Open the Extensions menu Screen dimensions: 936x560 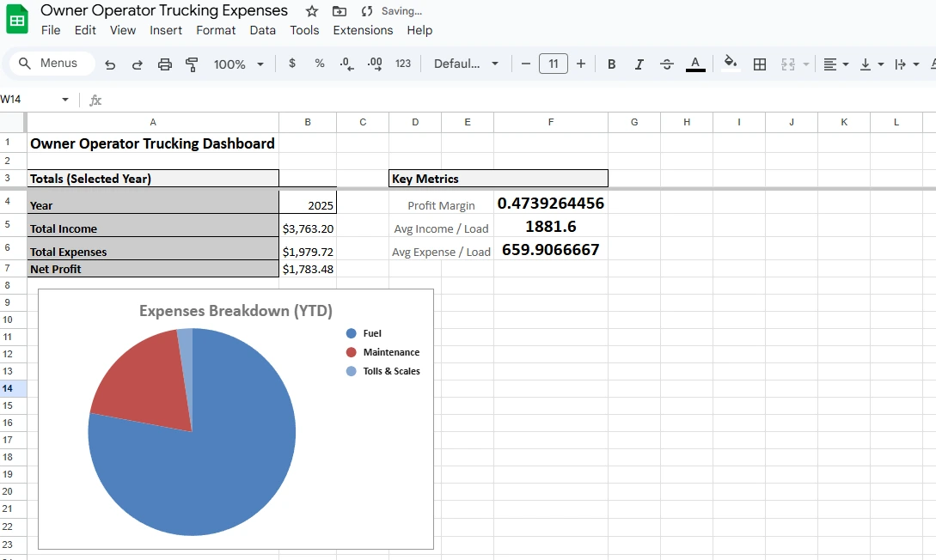point(363,30)
